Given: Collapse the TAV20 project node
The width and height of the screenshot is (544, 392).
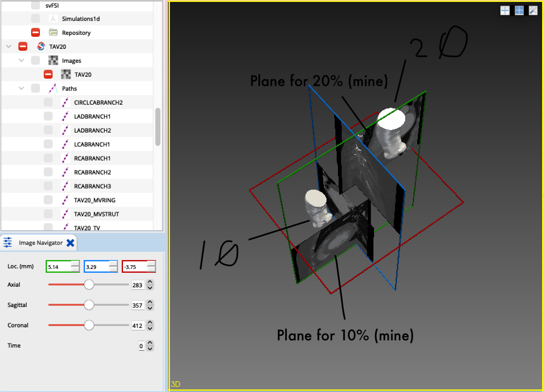Looking at the screenshot, I should pos(9,47).
